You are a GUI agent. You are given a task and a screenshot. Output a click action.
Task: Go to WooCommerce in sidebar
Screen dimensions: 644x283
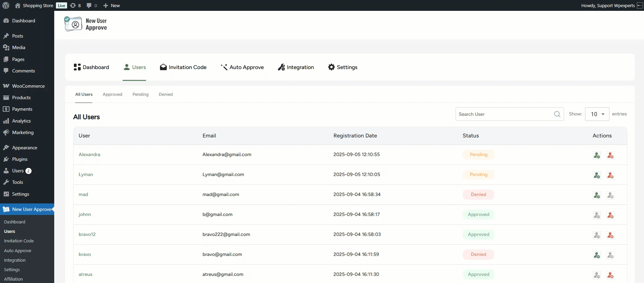(28, 86)
